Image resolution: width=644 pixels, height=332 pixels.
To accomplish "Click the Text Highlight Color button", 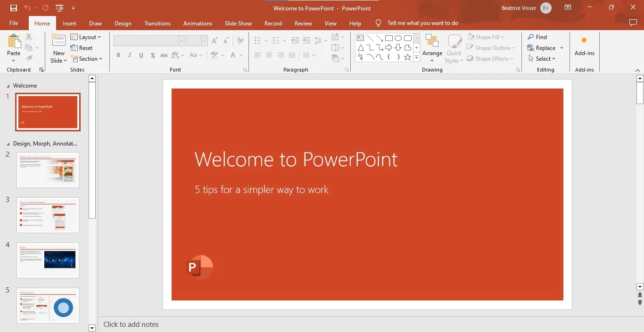I will [x=215, y=55].
